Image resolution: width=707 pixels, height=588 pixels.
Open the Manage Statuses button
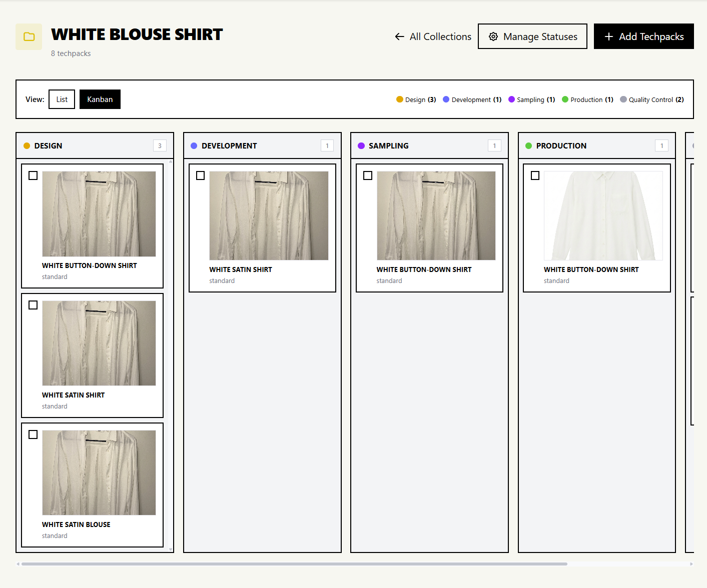coord(532,36)
